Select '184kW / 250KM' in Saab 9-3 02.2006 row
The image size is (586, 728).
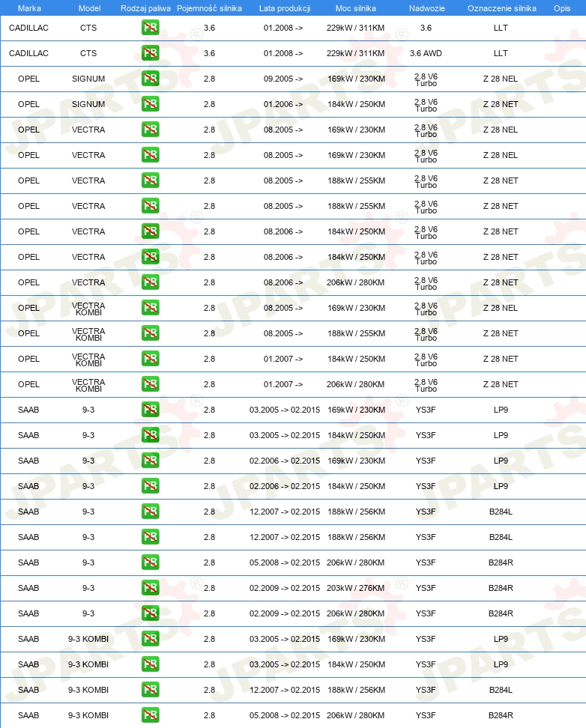(356, 486)
